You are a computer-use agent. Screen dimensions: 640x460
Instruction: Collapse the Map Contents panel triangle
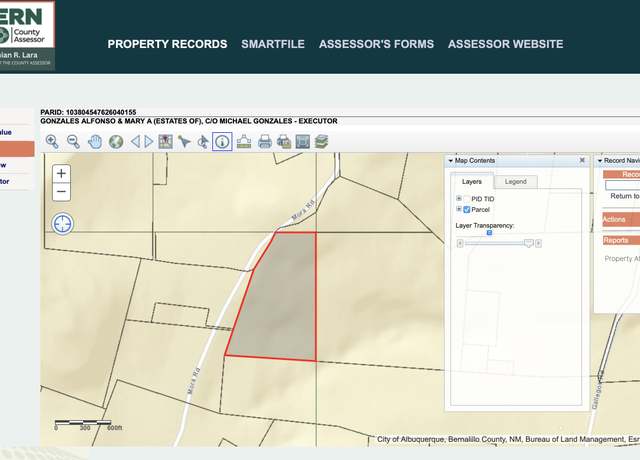pos(451,161)
